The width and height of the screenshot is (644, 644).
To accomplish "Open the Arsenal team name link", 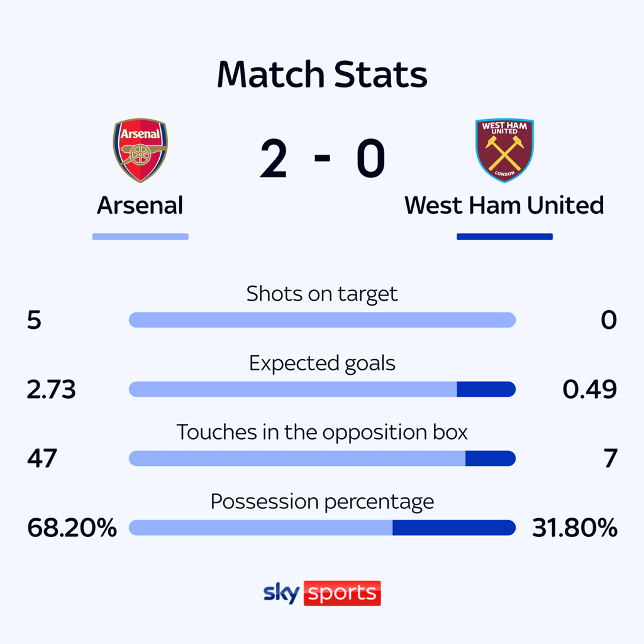I will pos(140,206).
